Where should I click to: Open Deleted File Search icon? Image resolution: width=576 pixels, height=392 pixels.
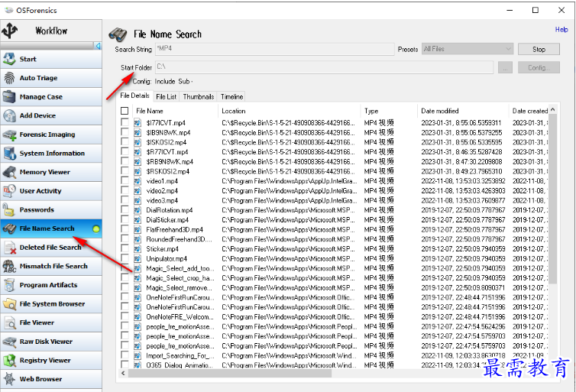(x=9, y=248)
